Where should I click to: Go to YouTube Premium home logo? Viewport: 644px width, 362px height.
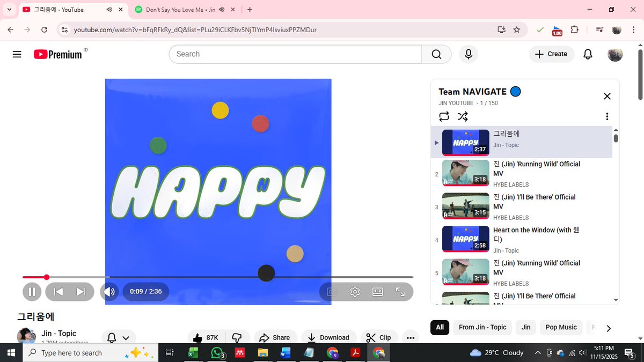pos(57,54)
